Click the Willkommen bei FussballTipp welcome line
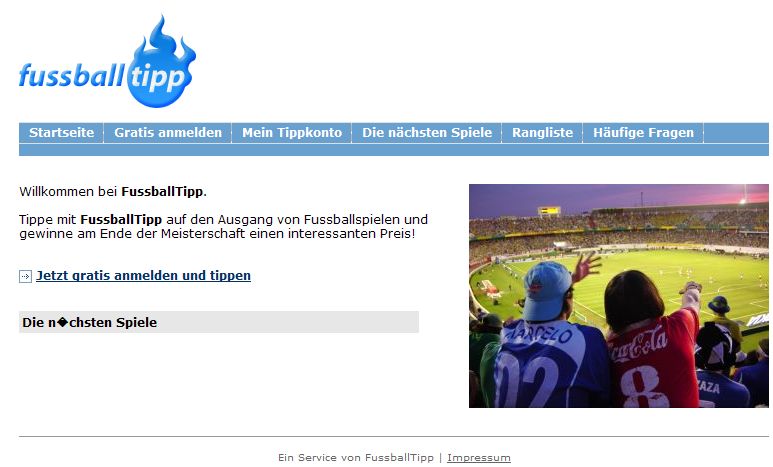This screenshot has height=467, width=773. pos(113,192)
